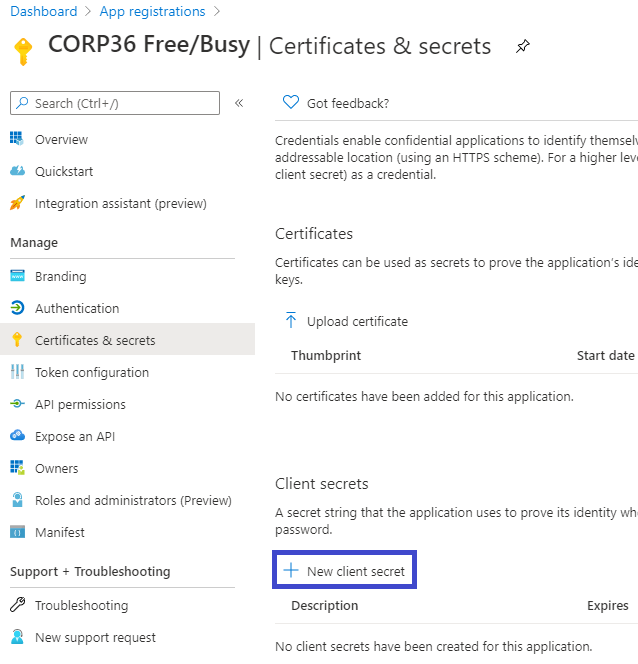The height and width of the screenshot is (664, 638).
Task: Open App registrations breadcrumb link
Action: [152, 12]
